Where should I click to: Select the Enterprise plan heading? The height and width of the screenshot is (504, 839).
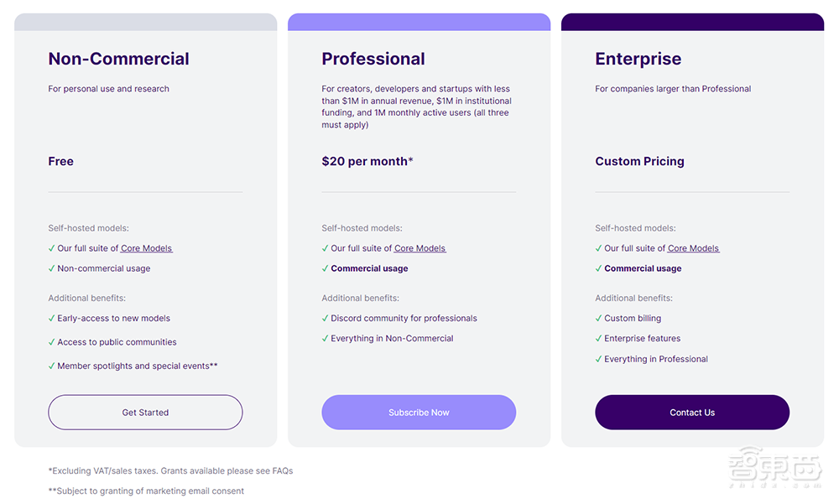(x=638, y=59)
